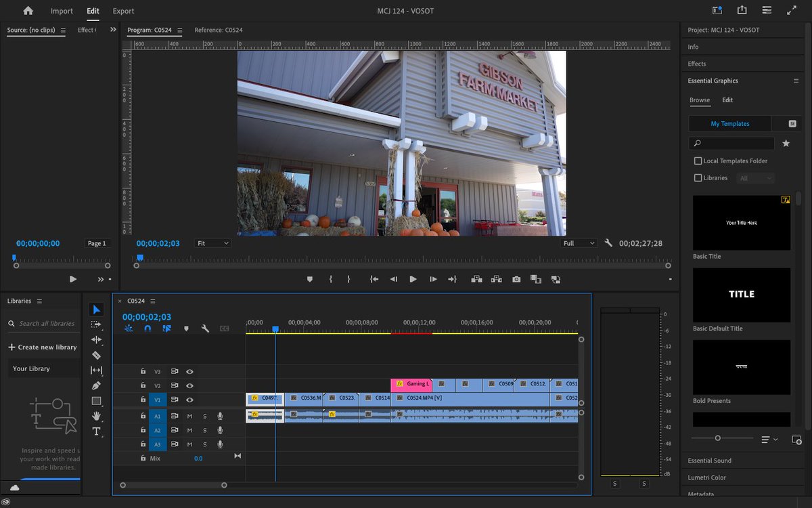
Task: Install new Motion Graphics template icon
Action: [x=796, y=440]
